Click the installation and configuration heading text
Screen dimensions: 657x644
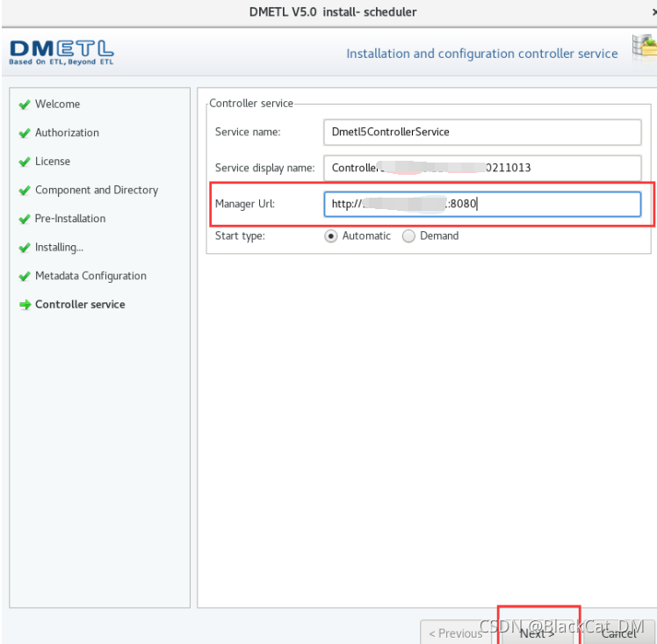(482, 54)
